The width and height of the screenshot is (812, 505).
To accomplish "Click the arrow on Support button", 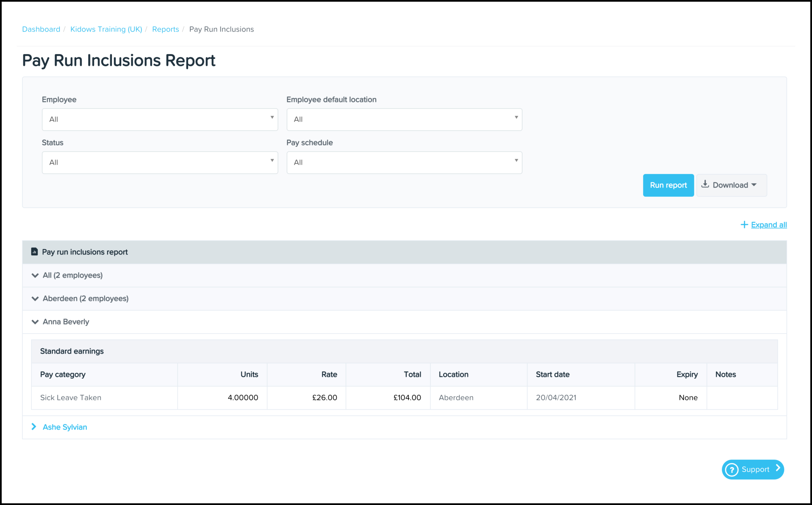I will (x=778, y=468).
